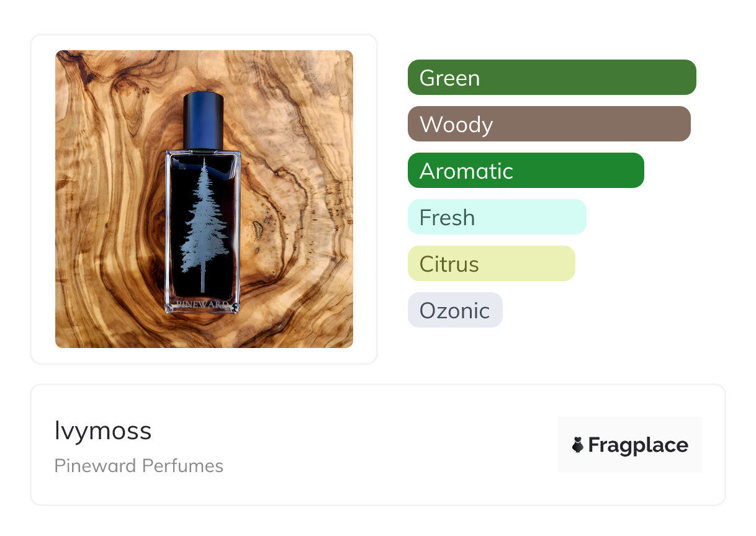Open the Ivymoss perfume title

103,431
